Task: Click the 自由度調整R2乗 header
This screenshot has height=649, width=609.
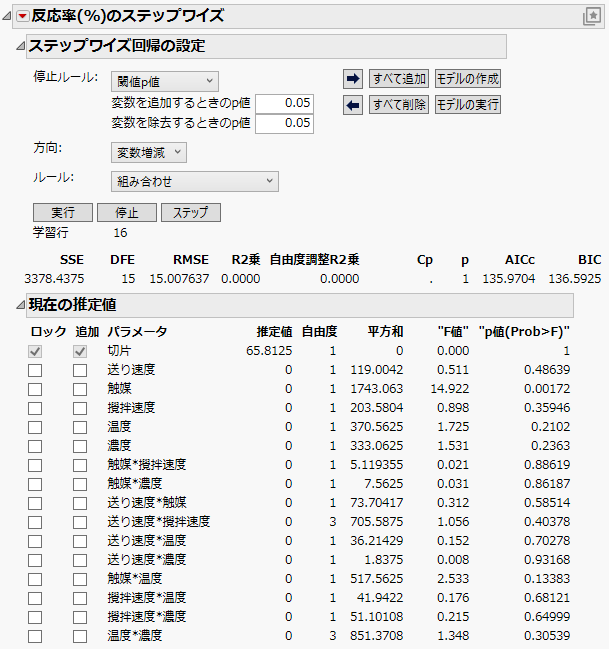Action: pos(315,260)
